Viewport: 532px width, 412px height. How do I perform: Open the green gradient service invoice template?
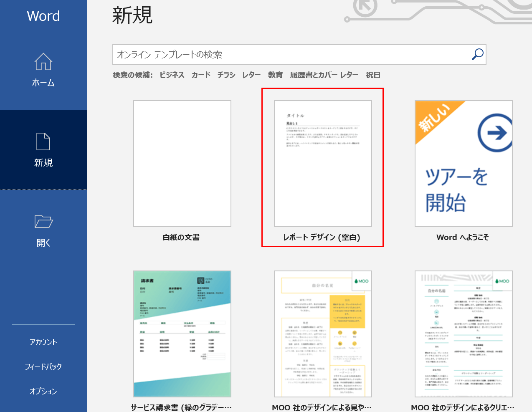point(182,334)
